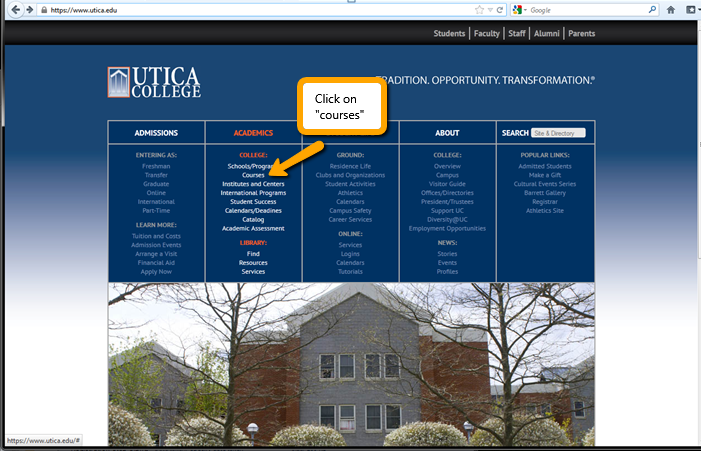The height and width of the screenshot is (451, 701).
Task: Click Find under Library
Action: [x=253, y=253]
